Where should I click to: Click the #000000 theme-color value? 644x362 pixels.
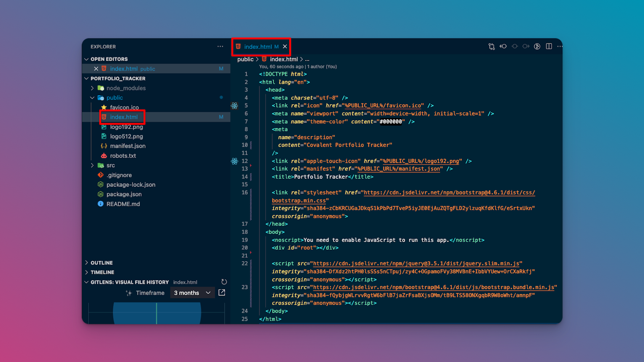(x=391, y=122)
